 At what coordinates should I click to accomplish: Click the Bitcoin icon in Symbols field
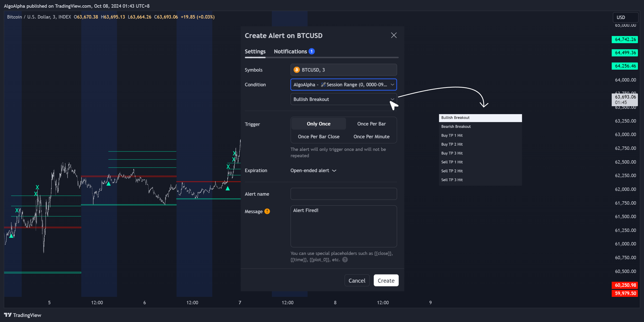tap(296, 70)
